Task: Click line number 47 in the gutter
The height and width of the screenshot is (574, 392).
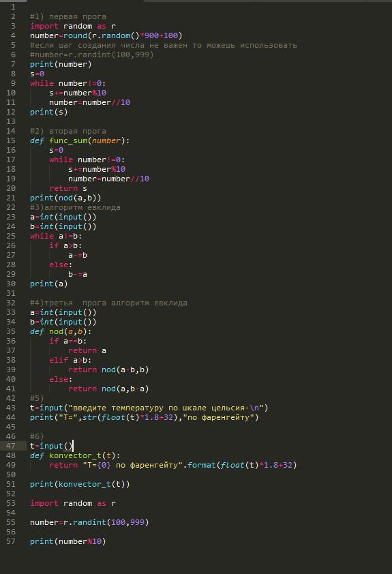Action: point(11,446)
